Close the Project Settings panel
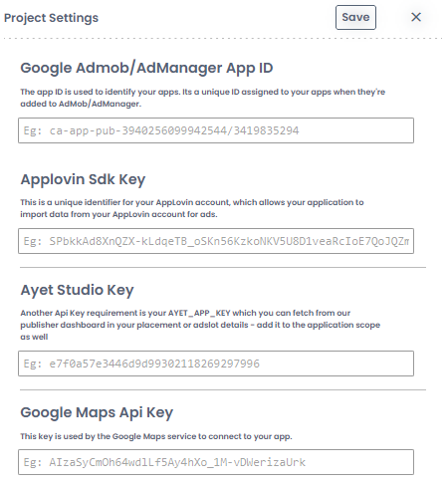 416,17
